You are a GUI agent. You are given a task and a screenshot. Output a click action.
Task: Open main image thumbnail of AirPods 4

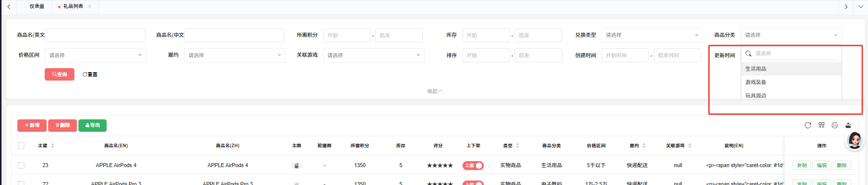pos(297,165)
